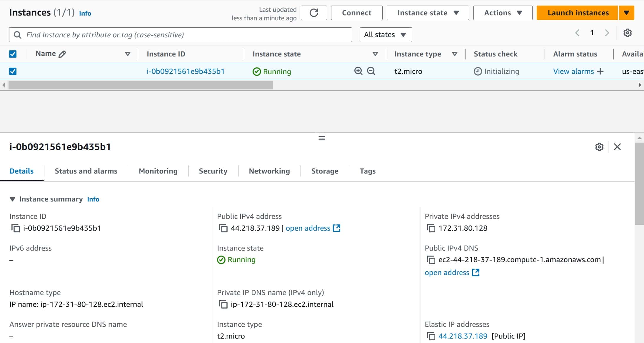Collapse the Instance summary section
The height and width of the screenshot is (343, 644).
coord(13,199)
